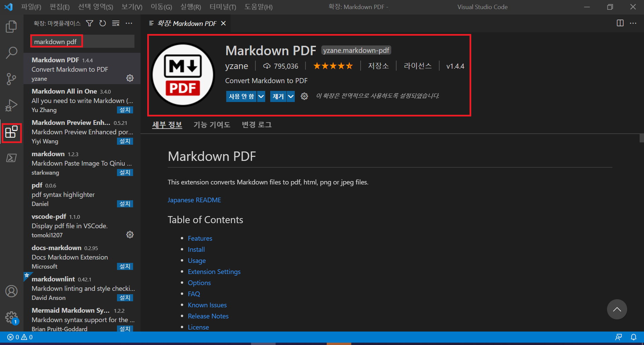The height and width of the screenshot is (345, 644).
Task: Filter extensions with the funnel icon
Action: pos(89,23)
